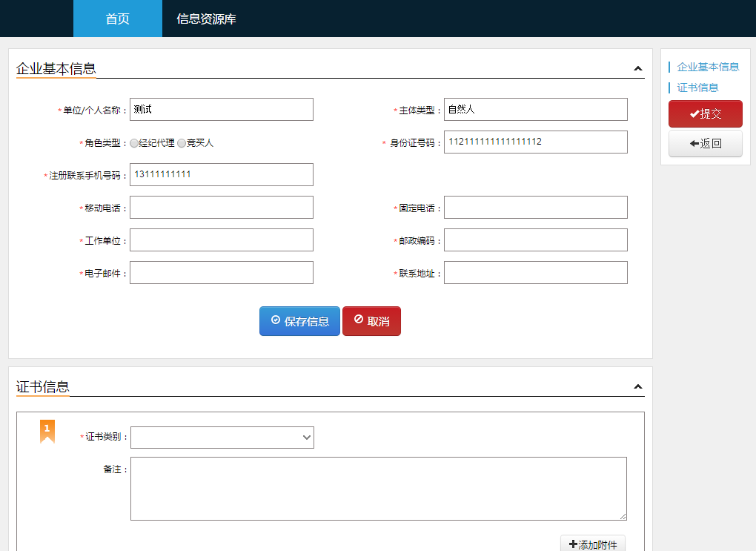Click the 保存信息 button
756x551 pixels.
[x=299, y=321]
